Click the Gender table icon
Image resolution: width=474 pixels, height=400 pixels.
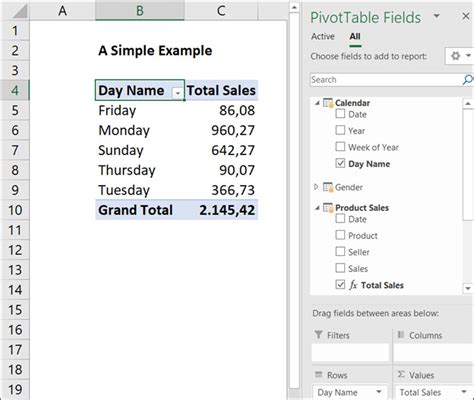pyautogui.click(x=328, y=187)
